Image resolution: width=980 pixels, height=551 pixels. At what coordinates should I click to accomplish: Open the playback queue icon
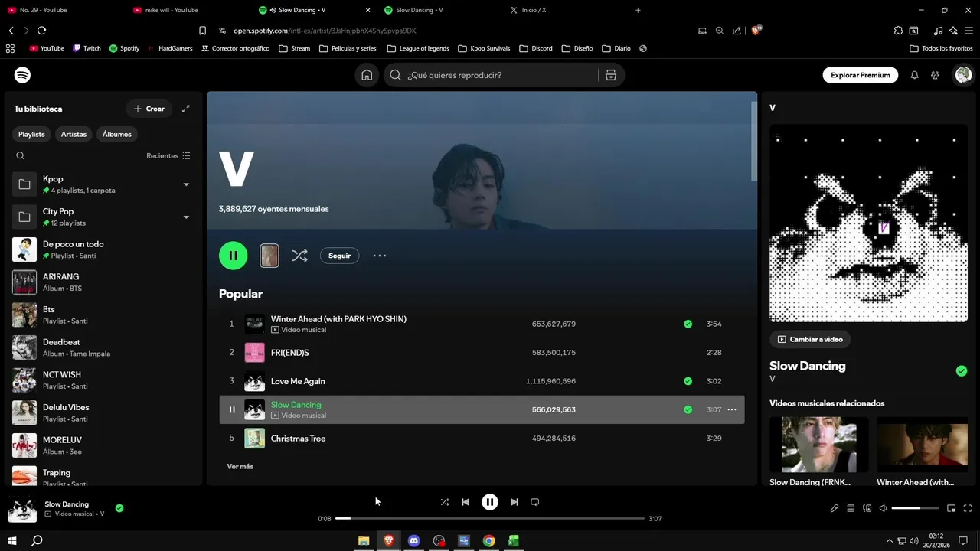(851, 508)
